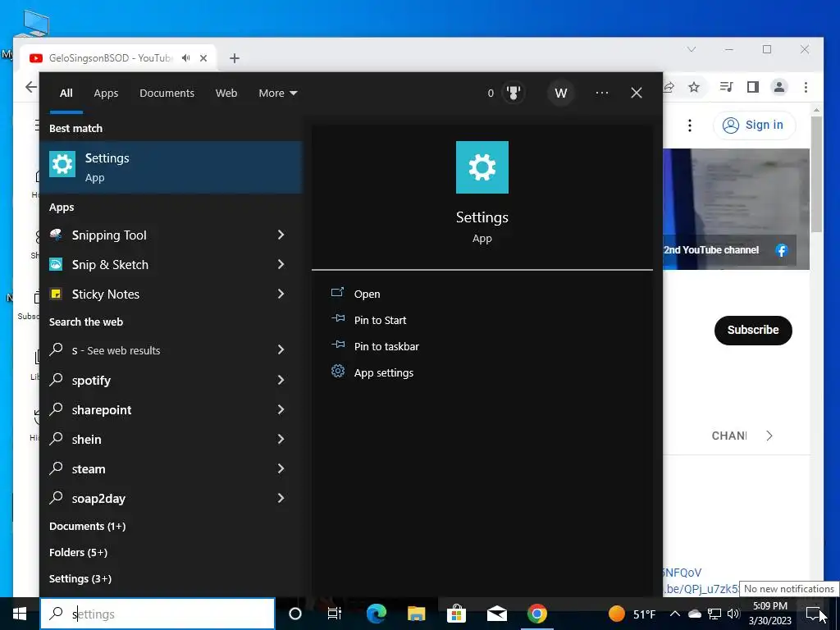Click Pin to Start option
Screen dimensions: 840x630
[380, 320]
